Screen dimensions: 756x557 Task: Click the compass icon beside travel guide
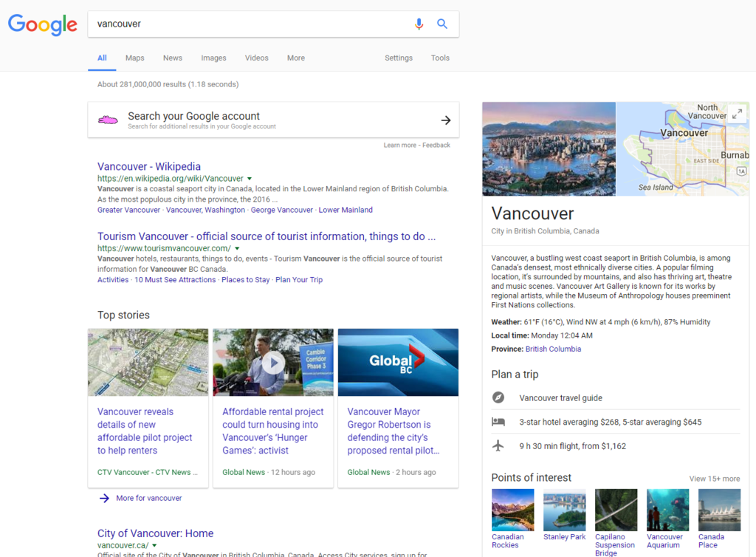click(x=498, y=397)
